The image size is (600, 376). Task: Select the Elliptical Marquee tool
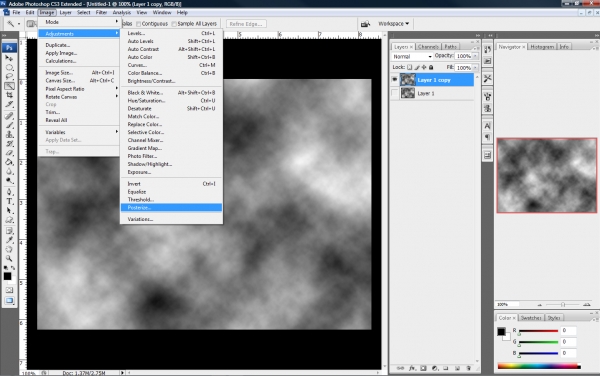pyautogui.click(x=9, y=68)
